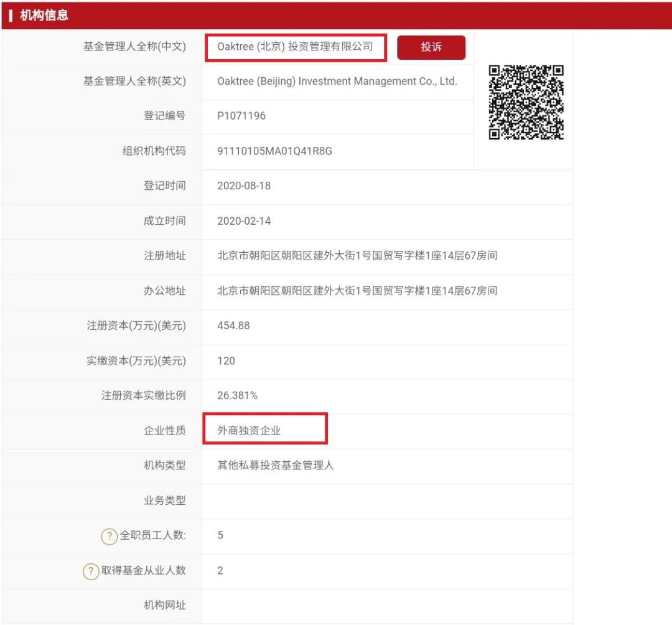Select the 其他私募投资基金管理人 institution type
672x625 pixels.
275,466
